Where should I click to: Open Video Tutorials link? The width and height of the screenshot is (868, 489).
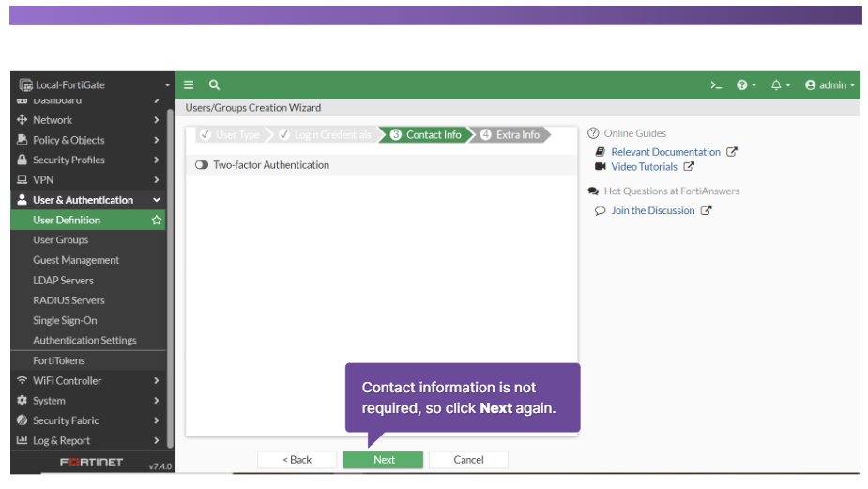(x=644, y=166)
